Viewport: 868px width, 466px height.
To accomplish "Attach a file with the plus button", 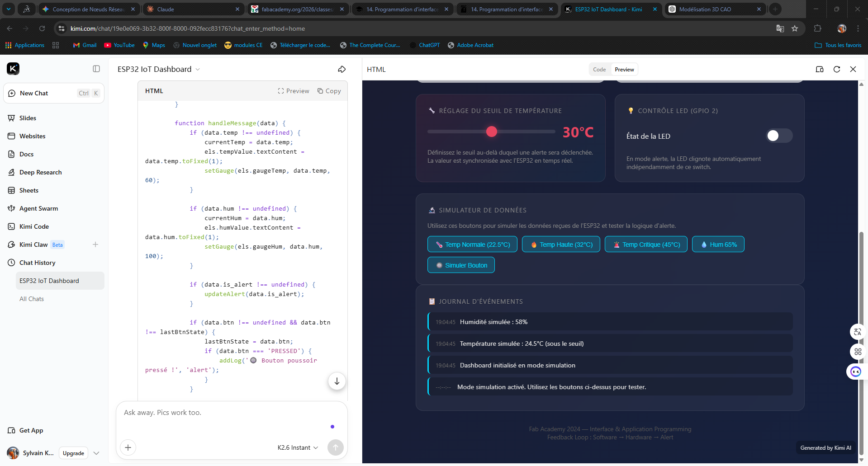I will click(x=128, y=447).
